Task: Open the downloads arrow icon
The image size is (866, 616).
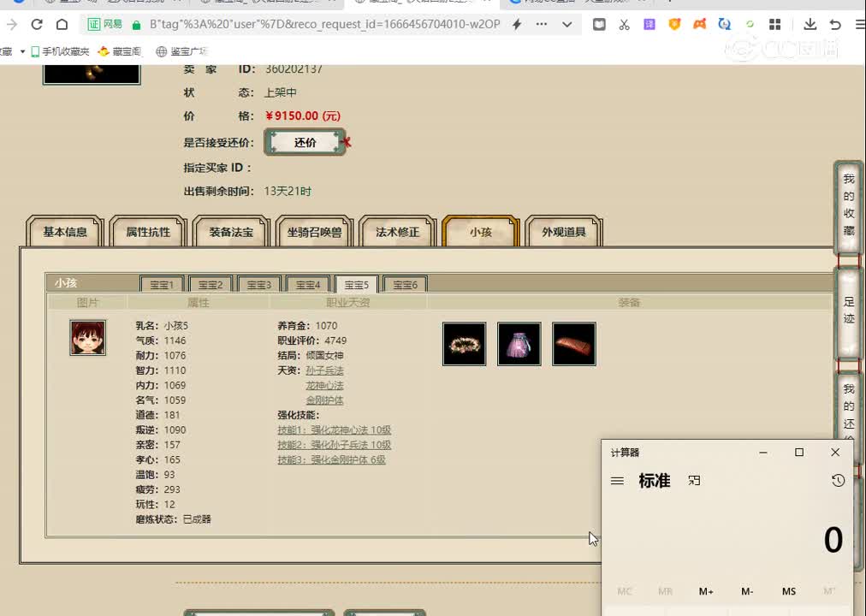Action: coord(810,24)
